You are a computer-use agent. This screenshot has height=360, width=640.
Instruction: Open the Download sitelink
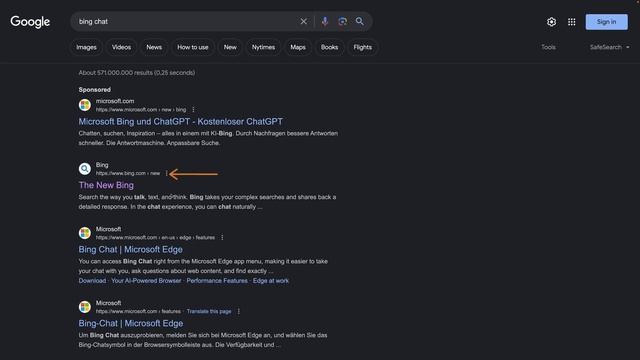(x=92, y=280)
